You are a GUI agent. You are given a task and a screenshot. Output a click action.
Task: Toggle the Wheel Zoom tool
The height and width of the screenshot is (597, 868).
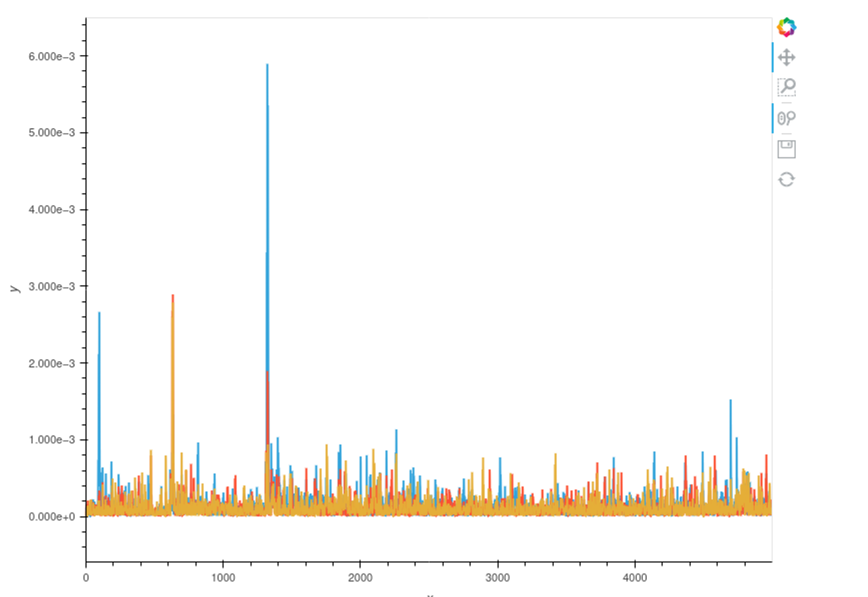(x=786, y=118)
